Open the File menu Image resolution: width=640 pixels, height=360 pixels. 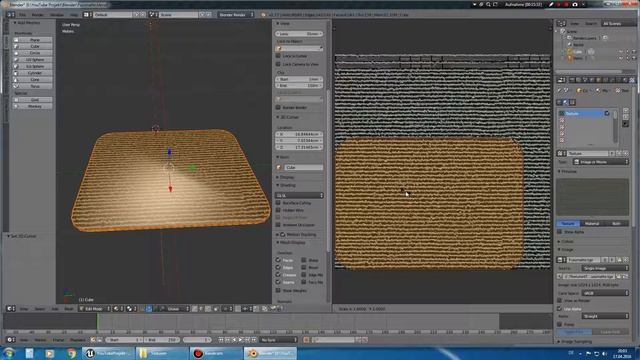pyautogui.click(x=22, y=15)
